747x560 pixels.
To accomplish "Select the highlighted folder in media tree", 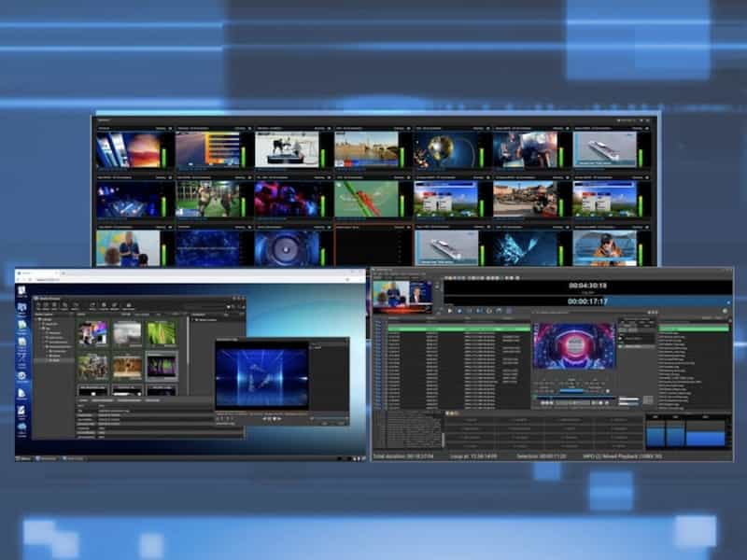I will 56,360.
